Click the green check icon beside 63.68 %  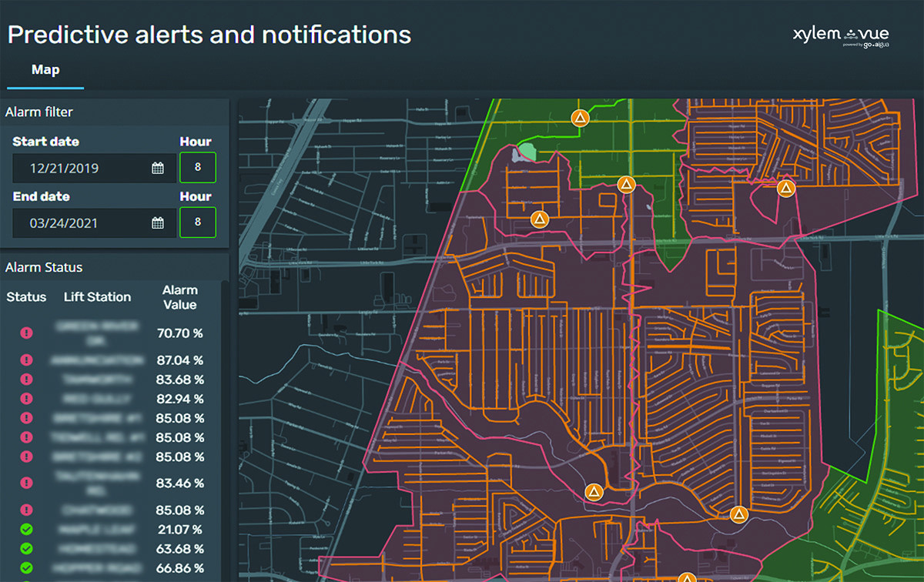pyautogui.click(x=26, y=549)
